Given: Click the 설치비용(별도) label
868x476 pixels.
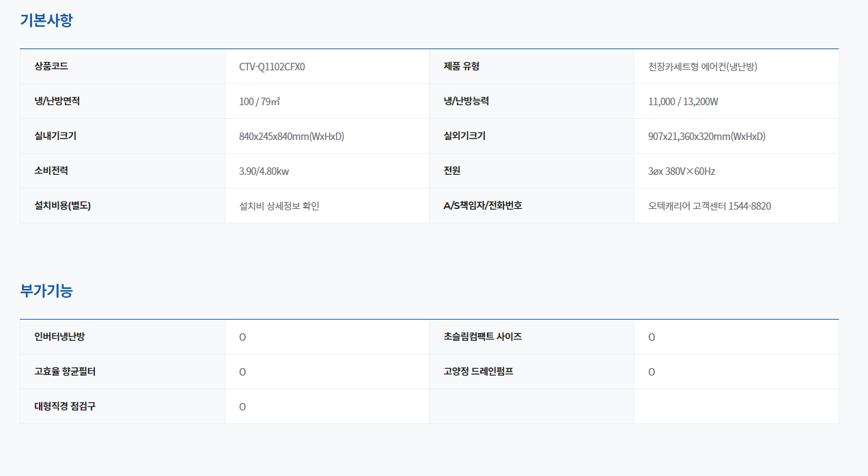Looking at the screenshot, I should coord(62,206).
